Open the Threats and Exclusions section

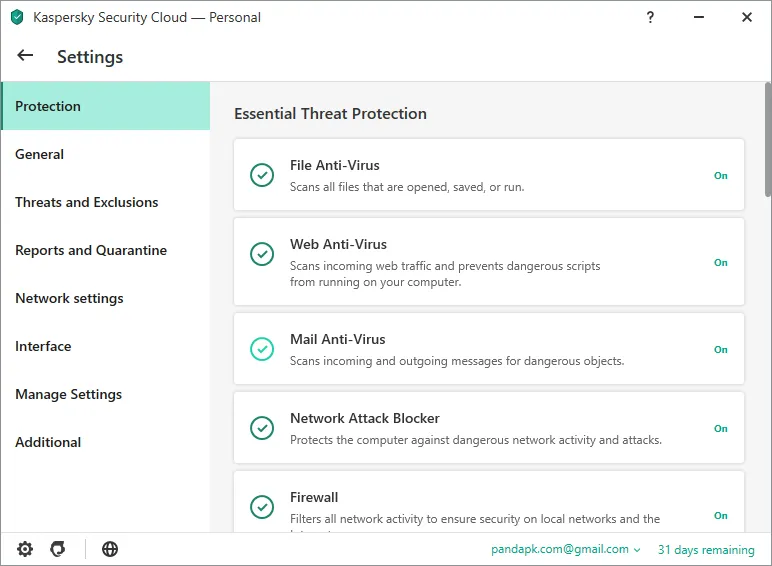pos(87,202)
